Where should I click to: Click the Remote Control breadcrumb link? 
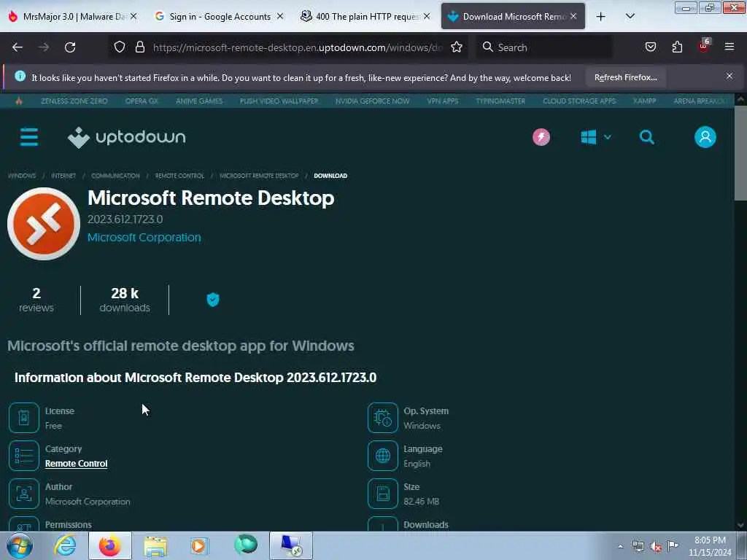[x=179, y=176]
